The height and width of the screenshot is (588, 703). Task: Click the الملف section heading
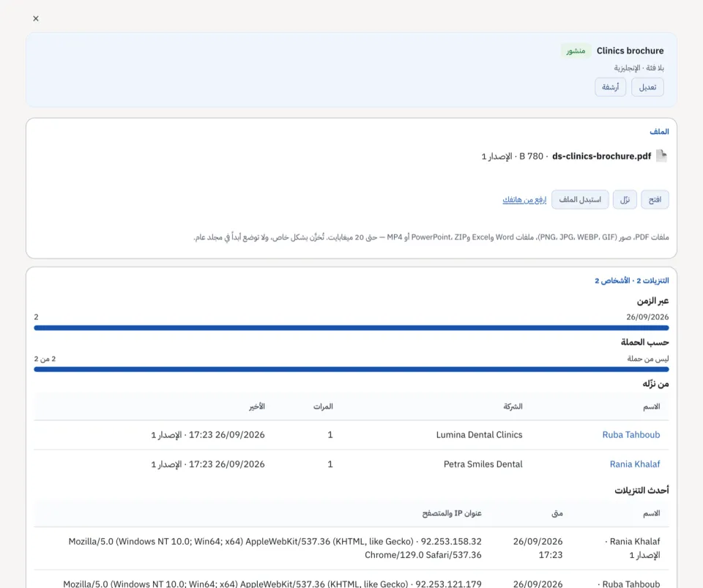[659, 131]
